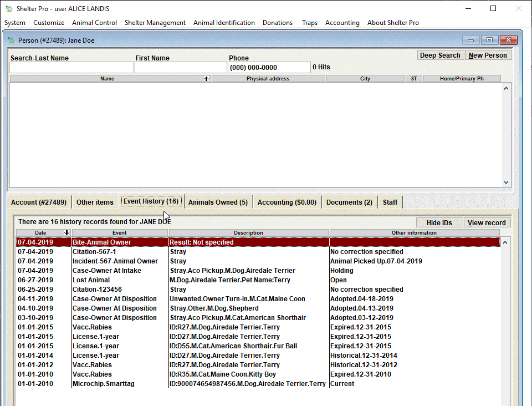Click the Person window house icon

point(11,40)
